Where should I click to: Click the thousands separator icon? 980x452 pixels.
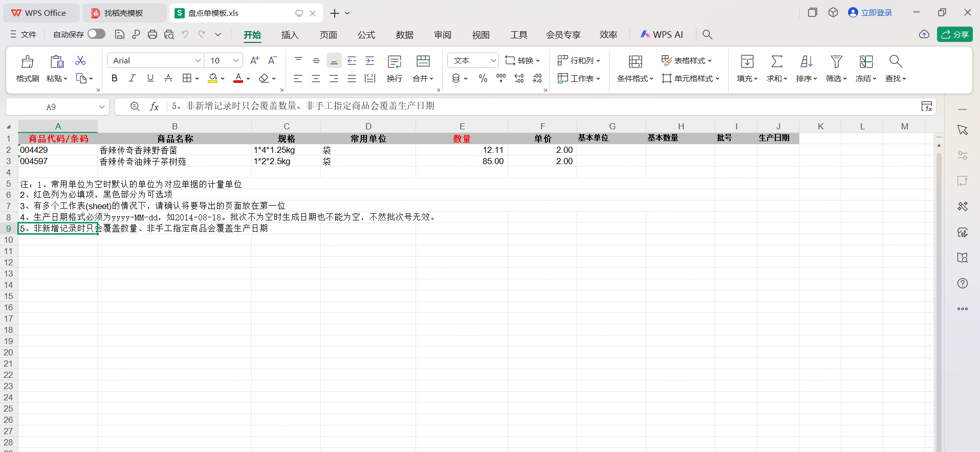501,78
